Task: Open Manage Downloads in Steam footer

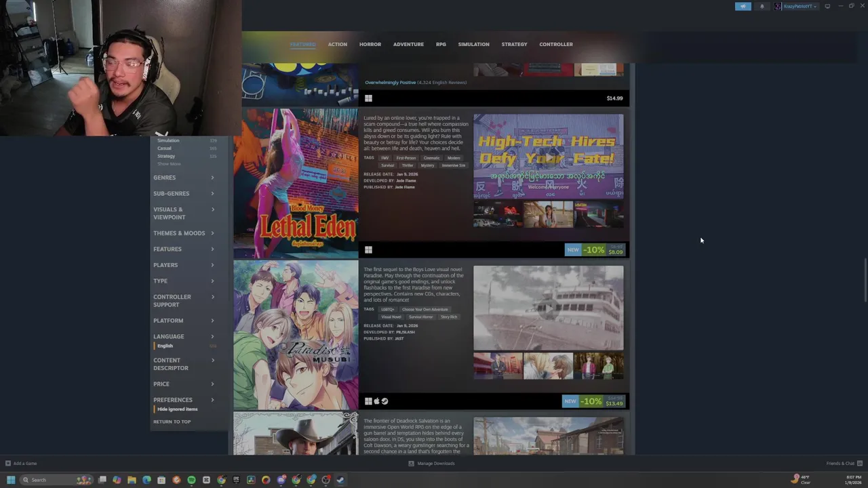Action: coord(431,464)
